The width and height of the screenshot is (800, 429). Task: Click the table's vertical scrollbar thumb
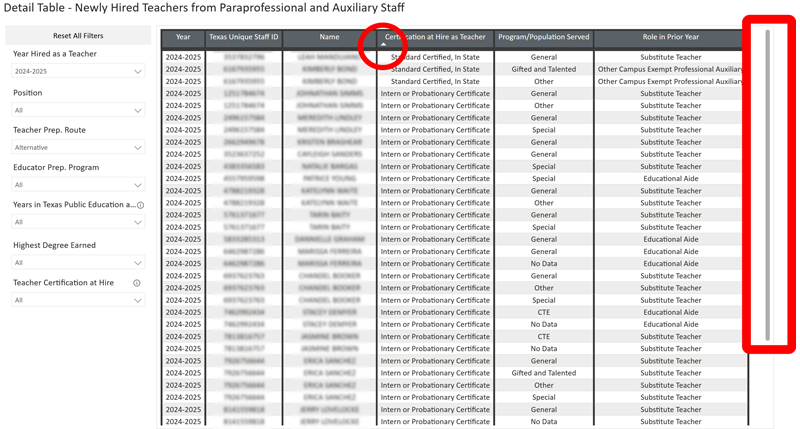(767, 185)
